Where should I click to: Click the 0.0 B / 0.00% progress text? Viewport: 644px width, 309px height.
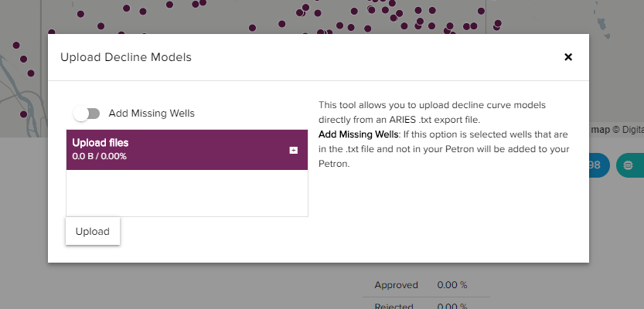99,157
